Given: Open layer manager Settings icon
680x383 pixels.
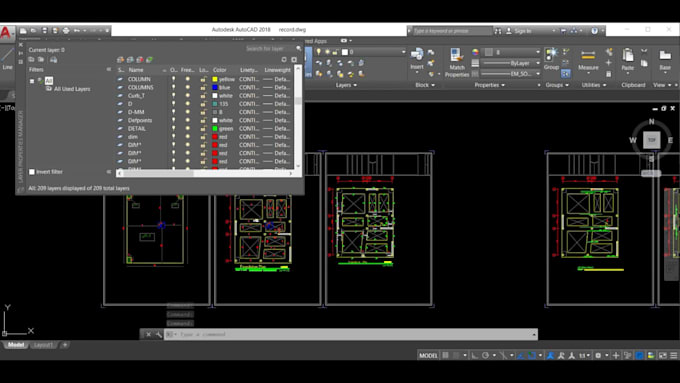Looking at the screenshot, I should pos(294,59).
